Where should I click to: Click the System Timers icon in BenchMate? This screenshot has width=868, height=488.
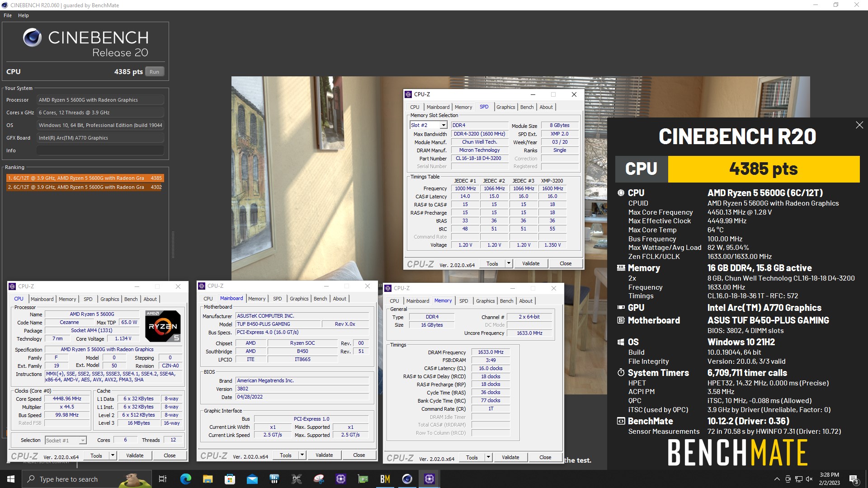click(621, 373)
